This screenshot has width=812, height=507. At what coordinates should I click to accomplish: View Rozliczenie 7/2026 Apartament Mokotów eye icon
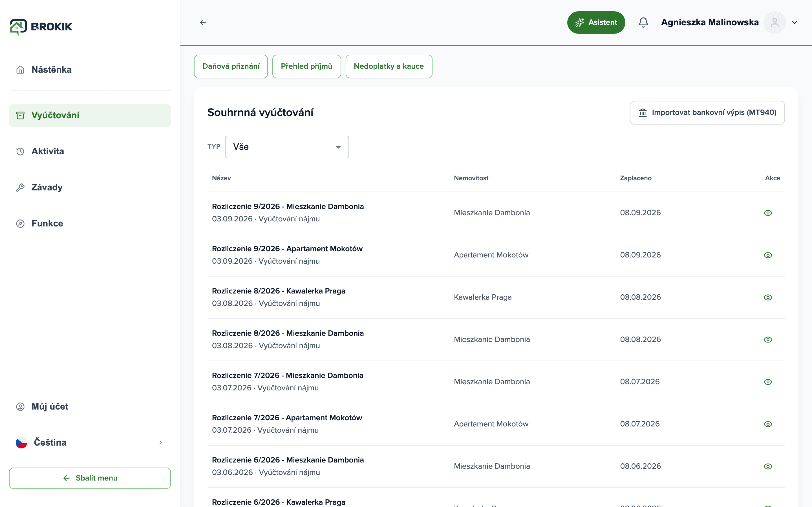click(768, 424)
